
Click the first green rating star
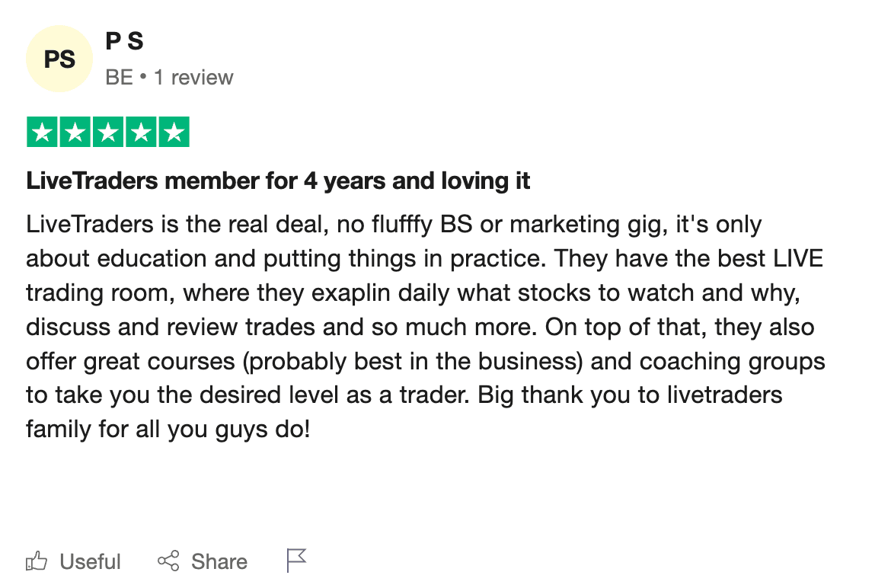point(42,133)
